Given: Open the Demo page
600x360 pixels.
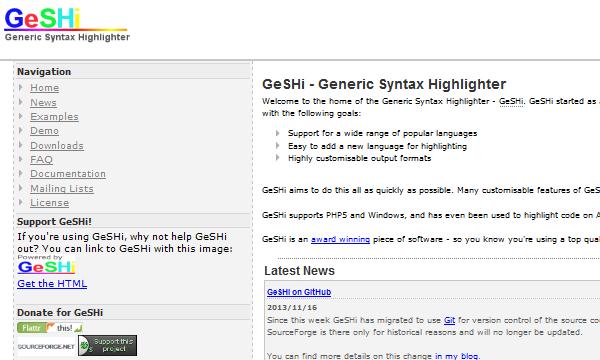Looking at the screenshot, I should tap(44, 131).
